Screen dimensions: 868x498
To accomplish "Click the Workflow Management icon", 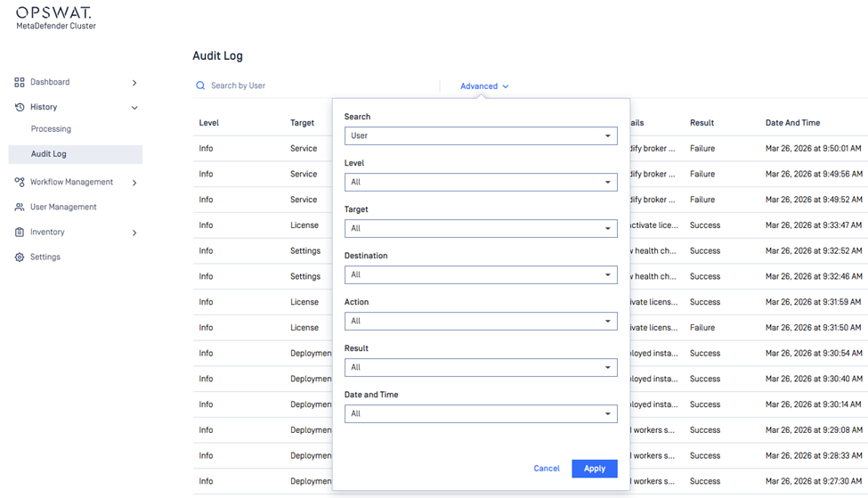I will pos(20,182).
